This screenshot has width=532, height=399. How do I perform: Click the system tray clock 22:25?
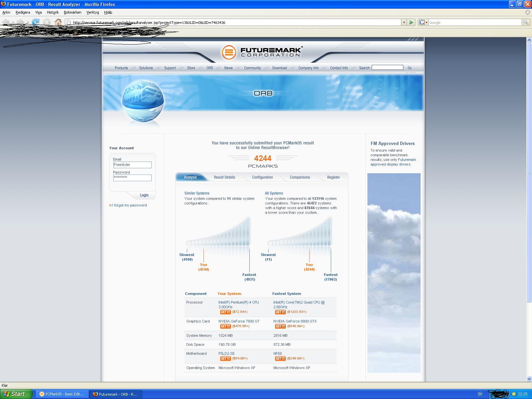coord(523,394)
